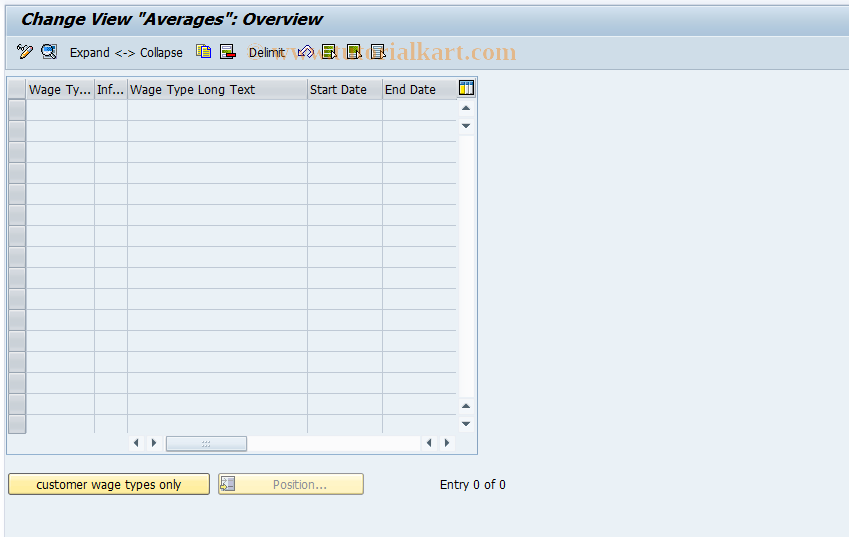Click the Position... button
Screen dimensions: 849x537
291,484
